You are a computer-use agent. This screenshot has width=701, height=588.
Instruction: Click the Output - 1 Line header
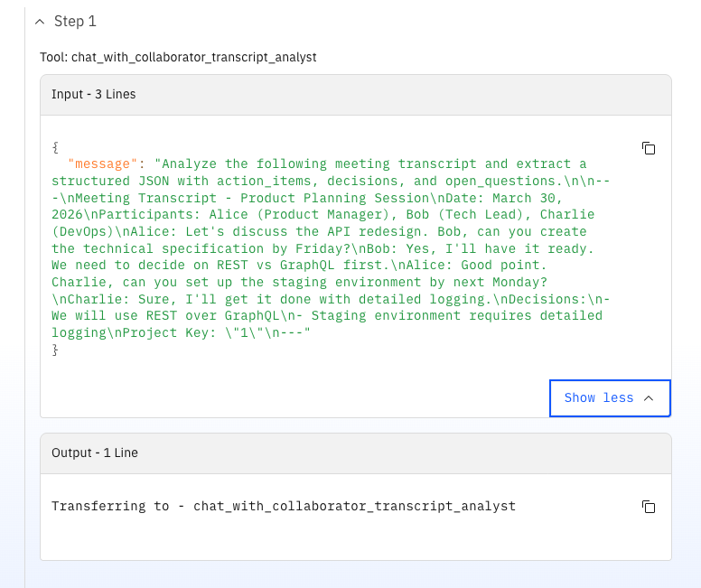95,453
